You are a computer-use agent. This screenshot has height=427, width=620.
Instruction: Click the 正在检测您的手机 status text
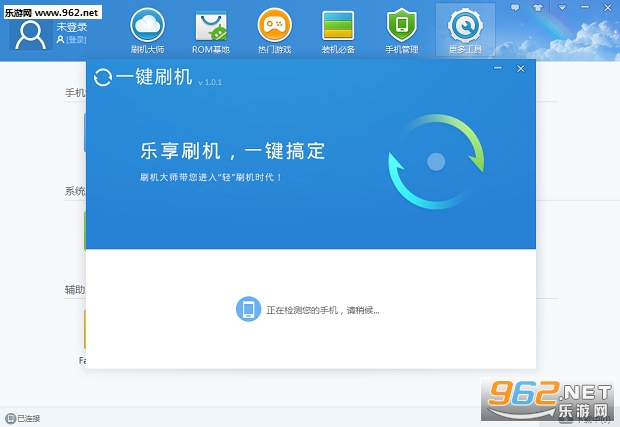tap(323, 310)
